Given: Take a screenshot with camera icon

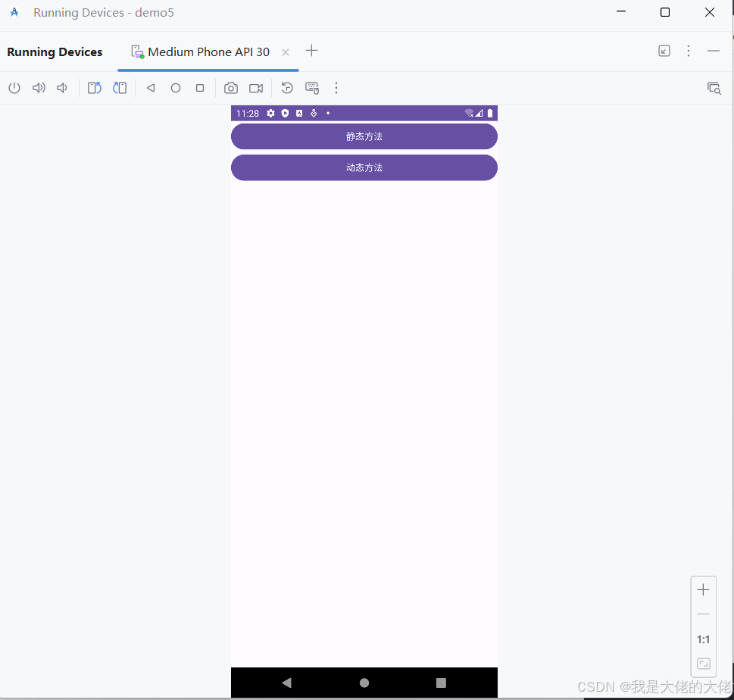Looking at the screenshot, I should tap(231, 88).
